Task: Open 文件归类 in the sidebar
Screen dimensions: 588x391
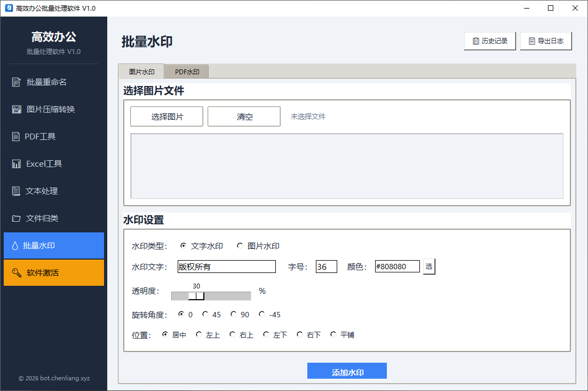Action: point(54,218)
